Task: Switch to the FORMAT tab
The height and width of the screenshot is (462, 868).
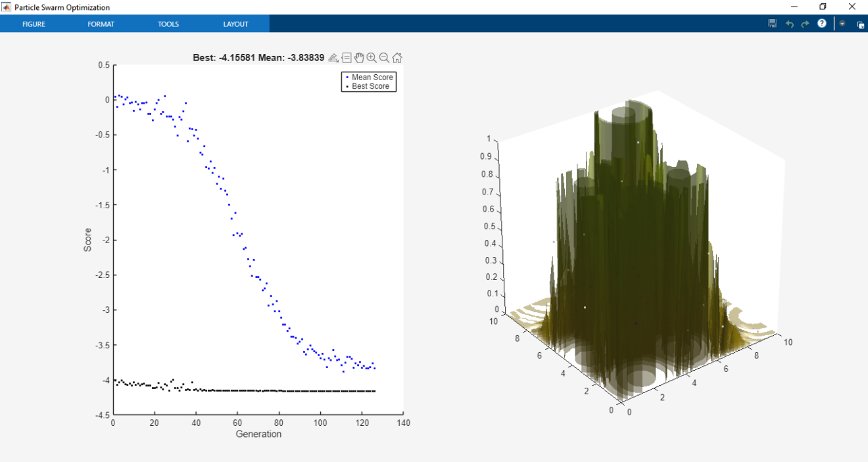Action: coord(101,24)
